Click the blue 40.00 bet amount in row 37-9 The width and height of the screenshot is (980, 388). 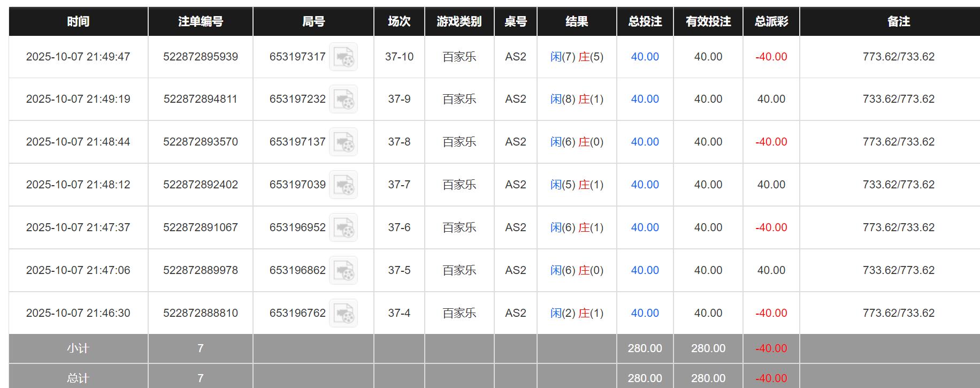click(644, 100)
